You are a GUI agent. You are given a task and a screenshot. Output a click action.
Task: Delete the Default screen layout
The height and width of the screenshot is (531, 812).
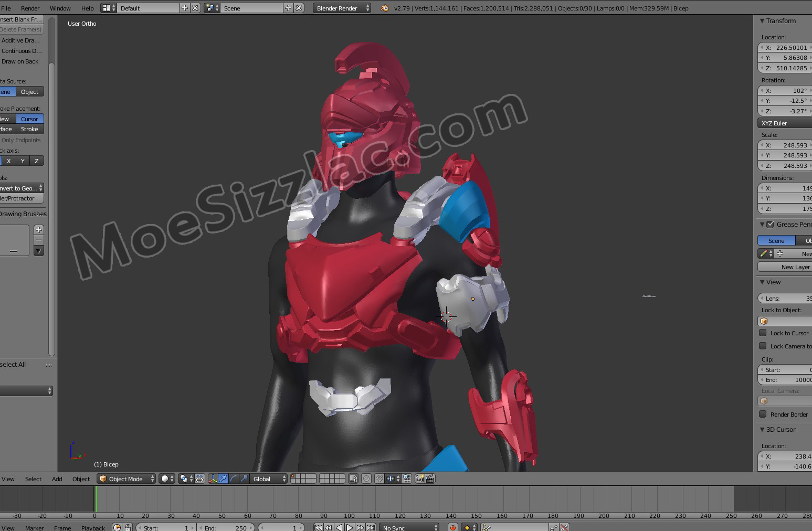(x=195, y=8)
